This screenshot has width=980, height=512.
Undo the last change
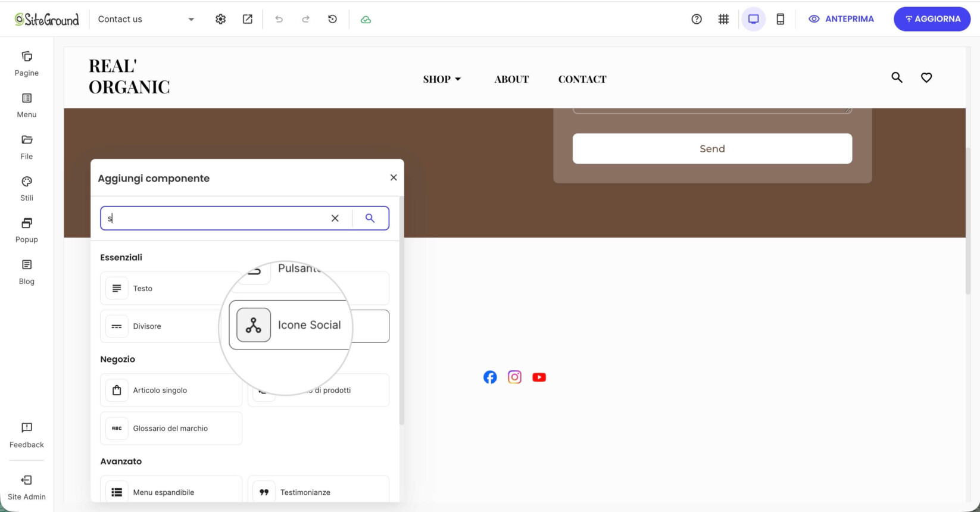coord(279,19)
